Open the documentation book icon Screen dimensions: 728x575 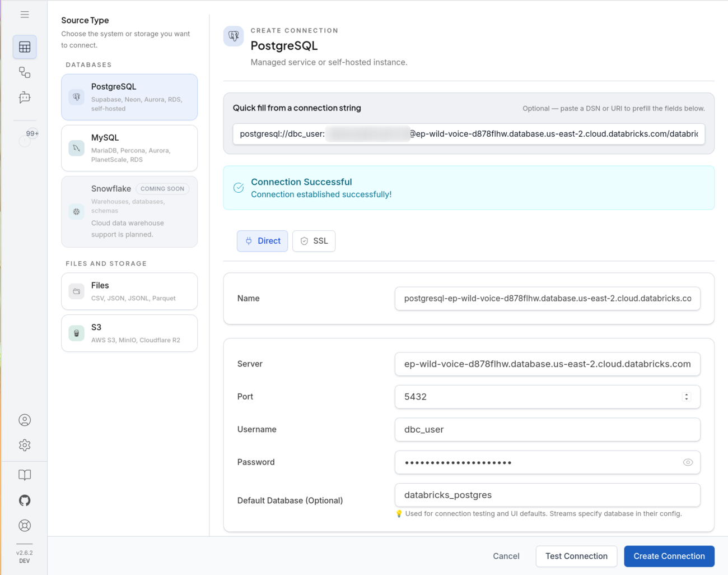(x=25, y=475)
